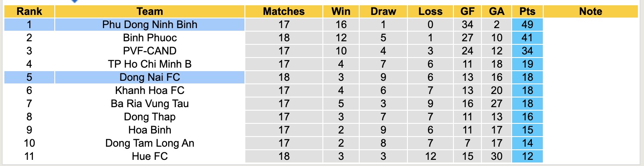Open Phu Dong Ninh Binh team

click(150, 25)
